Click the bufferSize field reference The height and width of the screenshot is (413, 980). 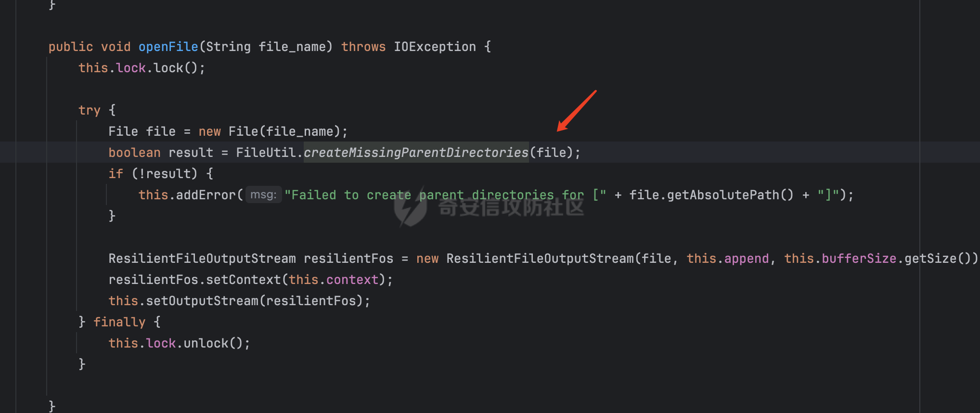pos(859,258)
